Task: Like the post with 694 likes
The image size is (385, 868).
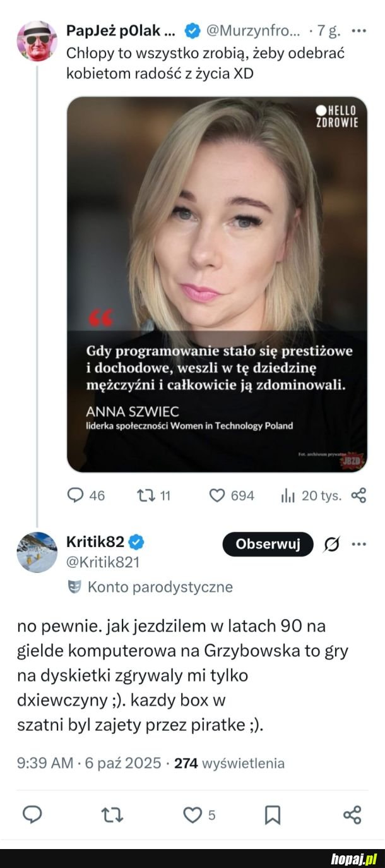Action: coord(218,495)
